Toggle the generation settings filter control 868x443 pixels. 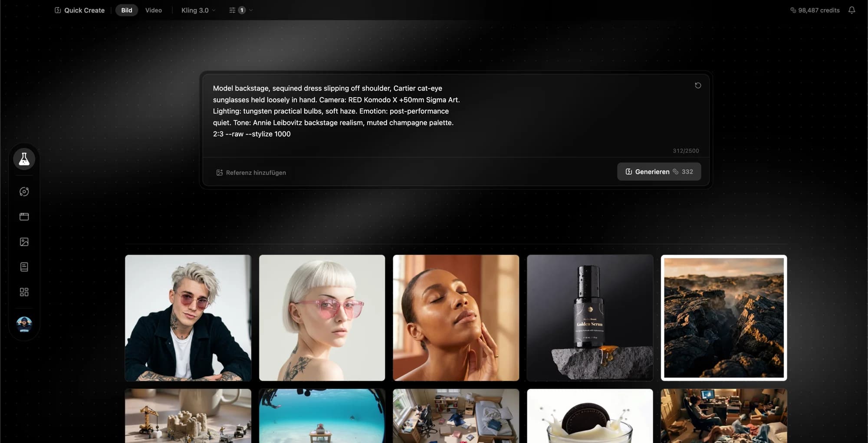232,10
